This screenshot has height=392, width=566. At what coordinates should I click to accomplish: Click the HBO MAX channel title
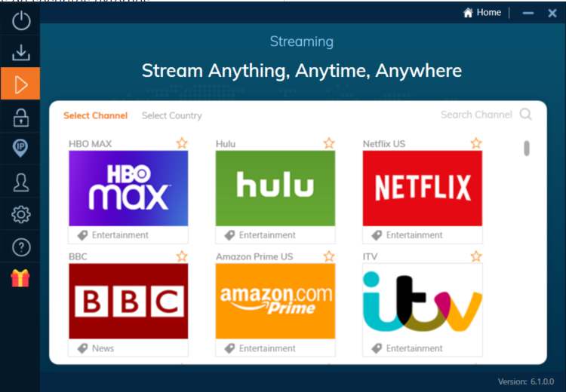click(91, 144)
